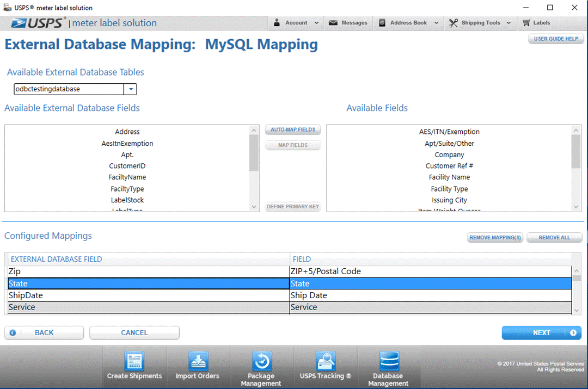Open the Account menu

[296, 23]
